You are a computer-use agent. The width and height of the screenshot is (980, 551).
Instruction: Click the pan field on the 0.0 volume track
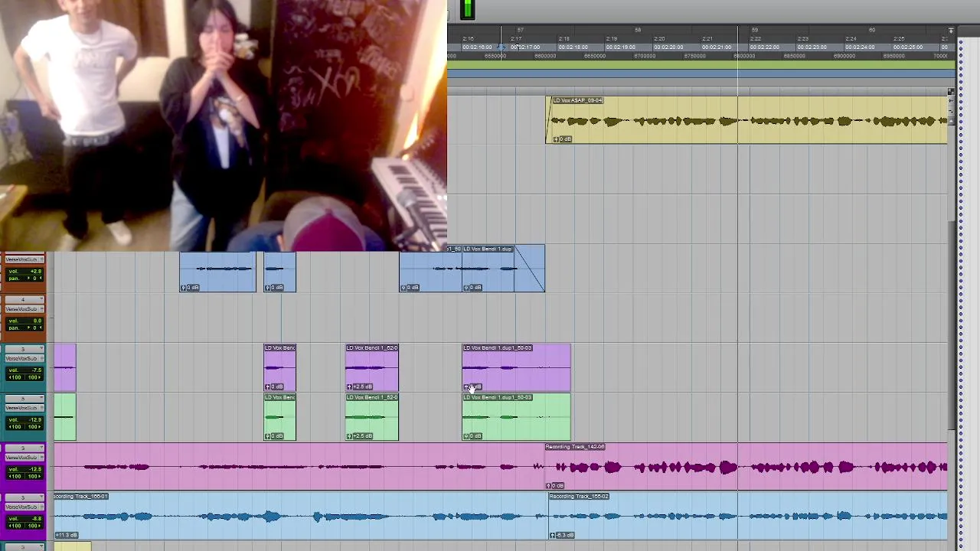[x=24, y=328]
